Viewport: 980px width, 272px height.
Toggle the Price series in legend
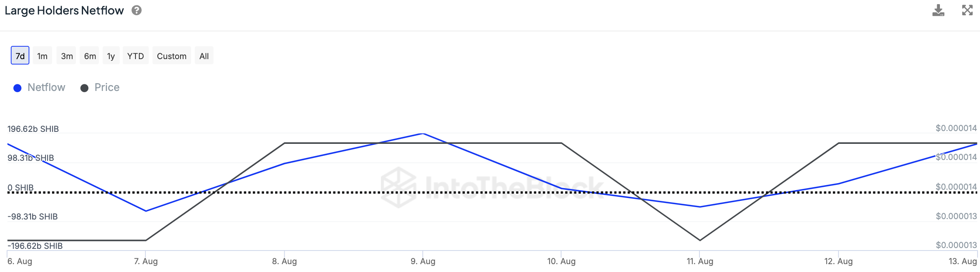pyautogui.click(x=107, y=88)
